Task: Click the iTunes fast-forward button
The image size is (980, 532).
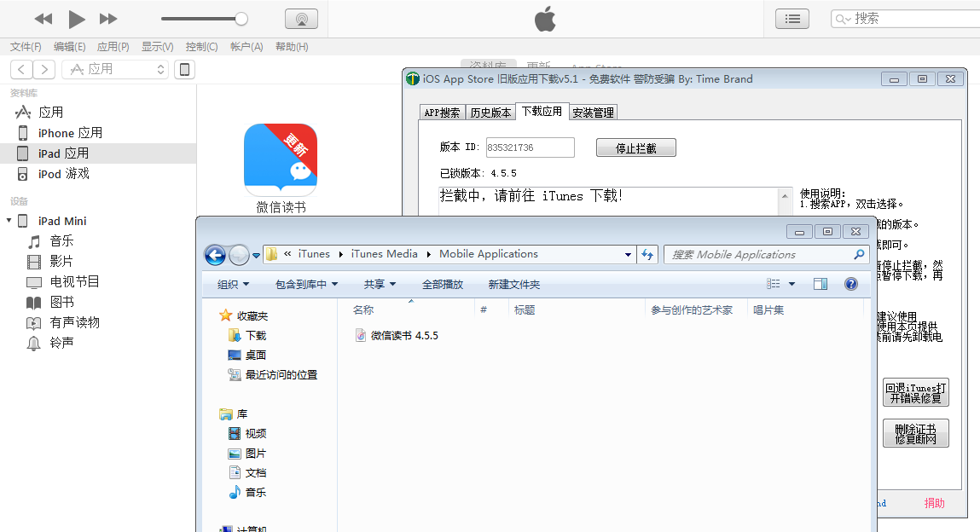Action: pyautogui.click(x=108, y=19)
